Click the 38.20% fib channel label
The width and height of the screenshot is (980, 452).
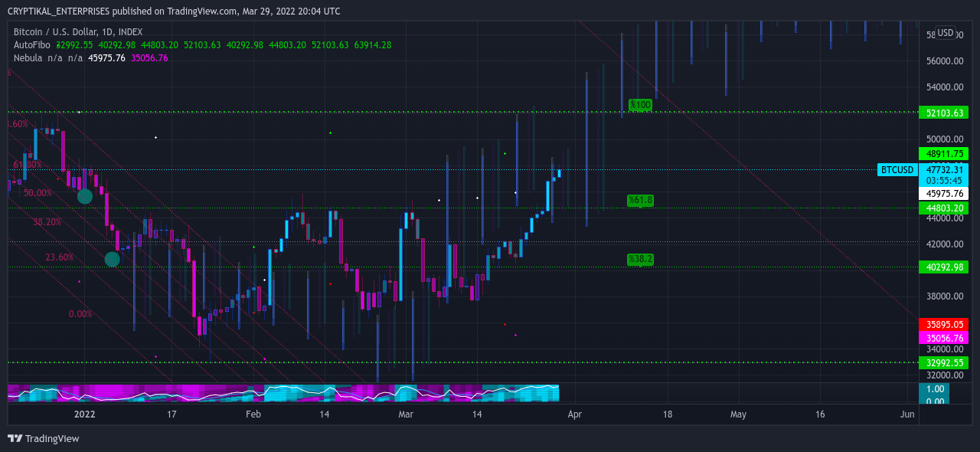pyautogui.click(x=47, y=221)
